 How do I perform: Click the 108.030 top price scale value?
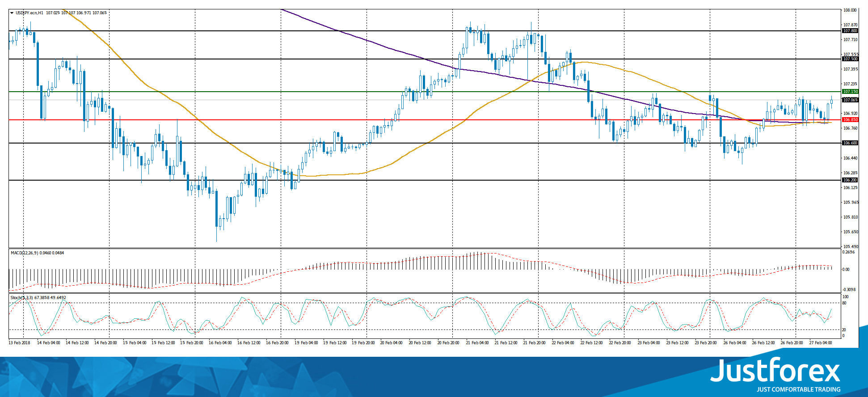850,10
